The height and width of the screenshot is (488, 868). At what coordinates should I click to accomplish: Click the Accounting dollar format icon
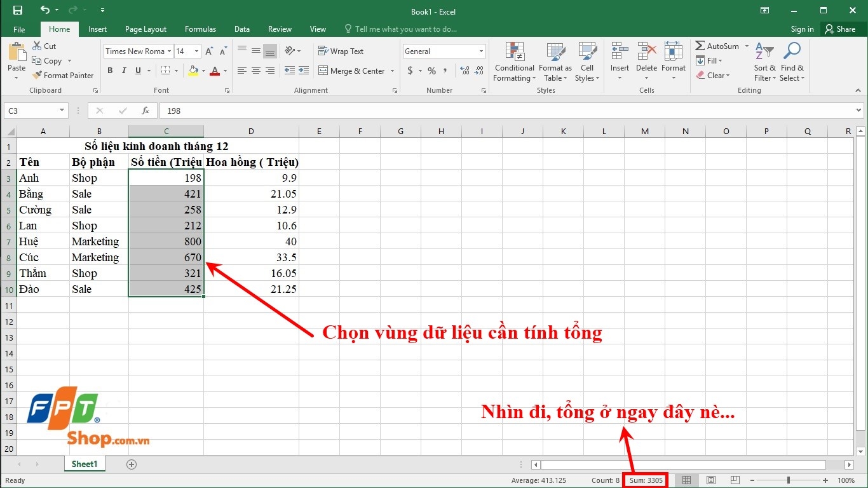[409, 71]
